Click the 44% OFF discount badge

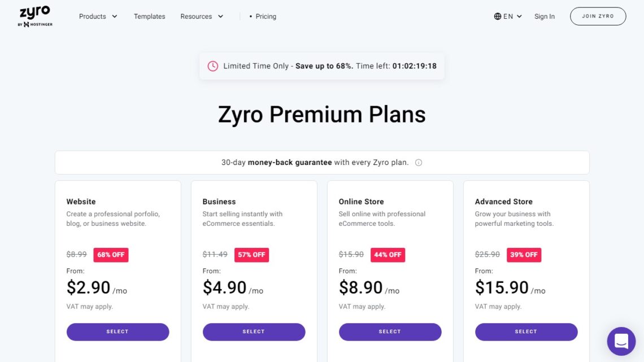click(x=388, y=255)
